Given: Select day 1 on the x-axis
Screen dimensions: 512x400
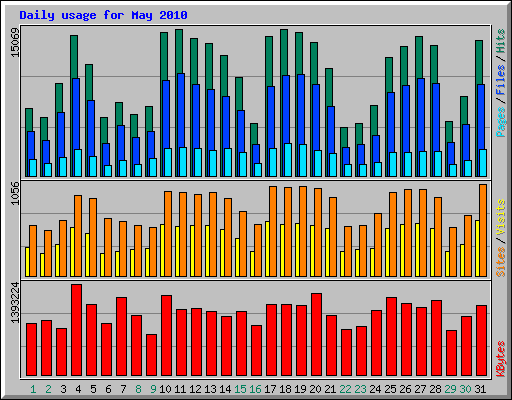Looking at the screenshot, I should (x=33, y=389).
